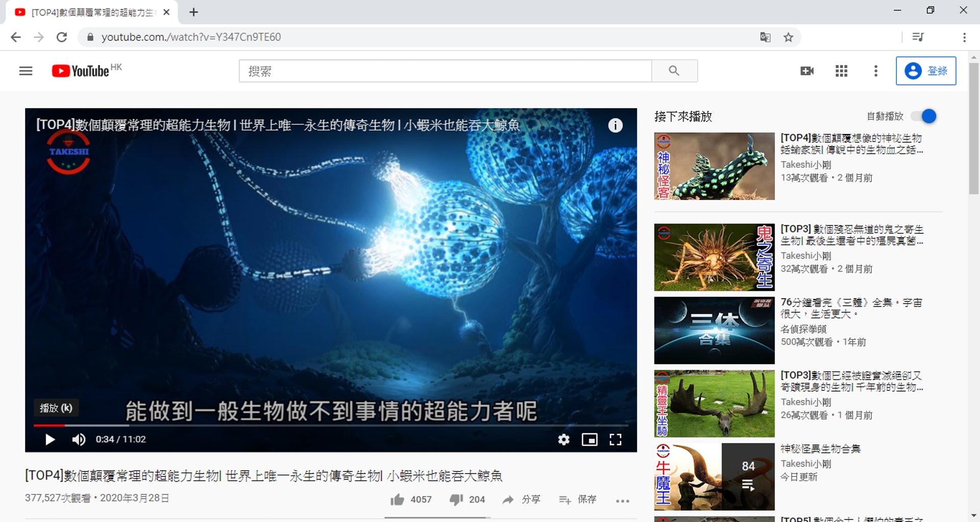The height and width of the screenshot is (522, 980).
Task: Open 牛魔王 playlist thumbnail with 84 videos
Action: [714, 477]
